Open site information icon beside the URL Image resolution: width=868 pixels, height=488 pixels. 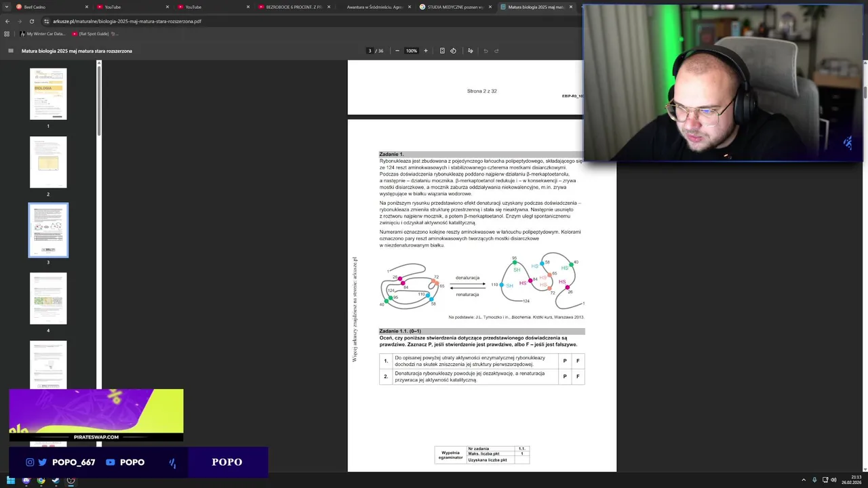click(x=46, y=21)
